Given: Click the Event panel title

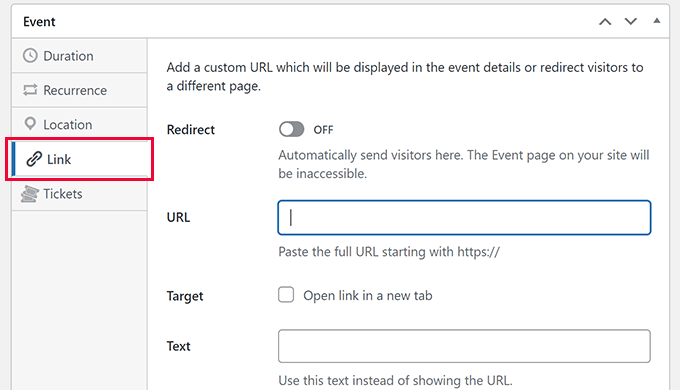Looking at the screenshot, I should pos(39,22).
